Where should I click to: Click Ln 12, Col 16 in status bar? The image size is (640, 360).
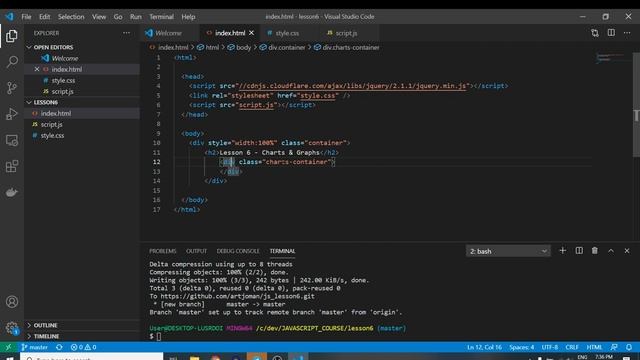(x=484, y=347)
